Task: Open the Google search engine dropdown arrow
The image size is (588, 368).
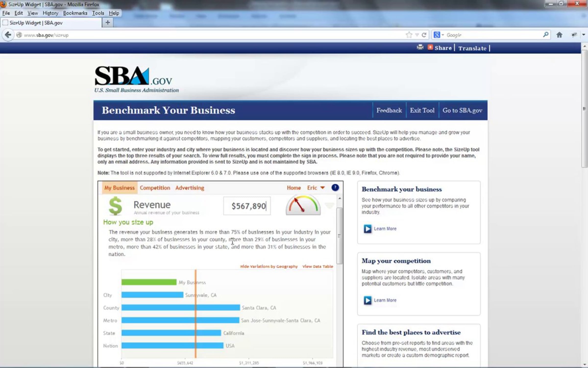Action: (x=443, y=35)
